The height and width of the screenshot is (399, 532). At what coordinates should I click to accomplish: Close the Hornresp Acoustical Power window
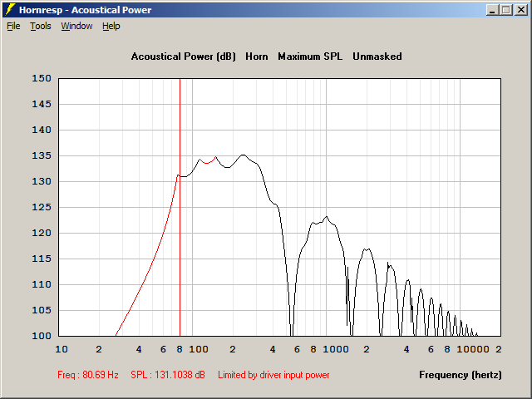[521, 10]
